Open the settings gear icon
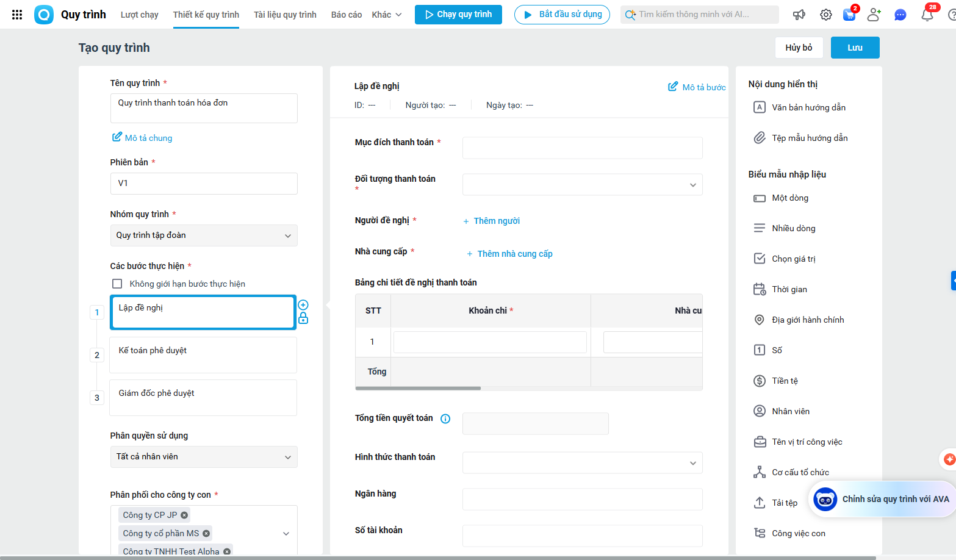The image size is (956, 560). [825, 15]
